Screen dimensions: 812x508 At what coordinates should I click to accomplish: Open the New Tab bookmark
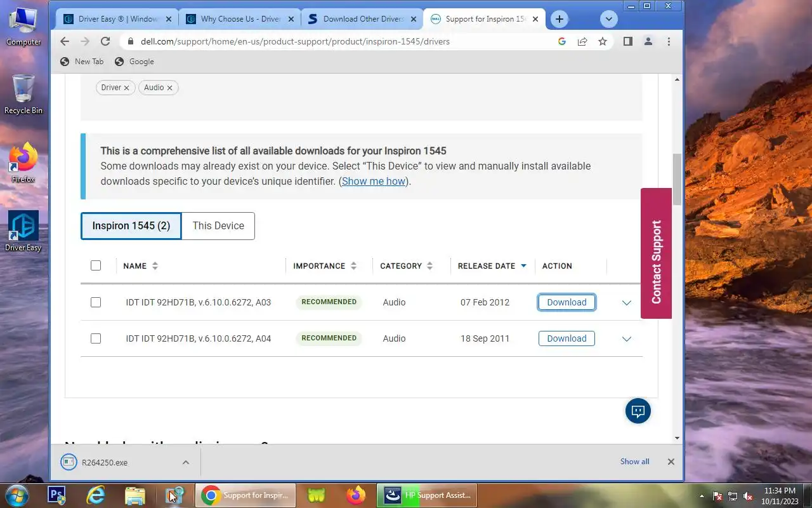(82, 62)
